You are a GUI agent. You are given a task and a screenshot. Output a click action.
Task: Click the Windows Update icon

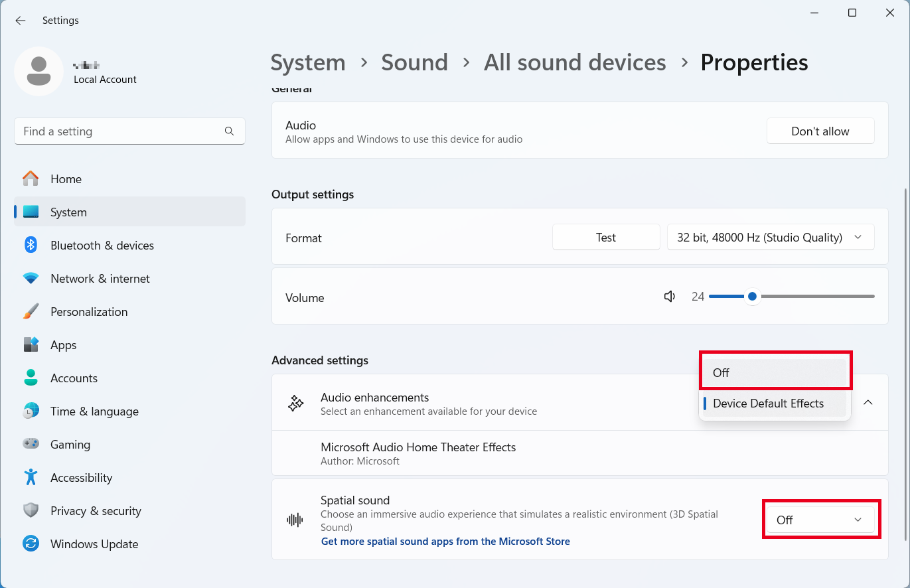(31, 544)
